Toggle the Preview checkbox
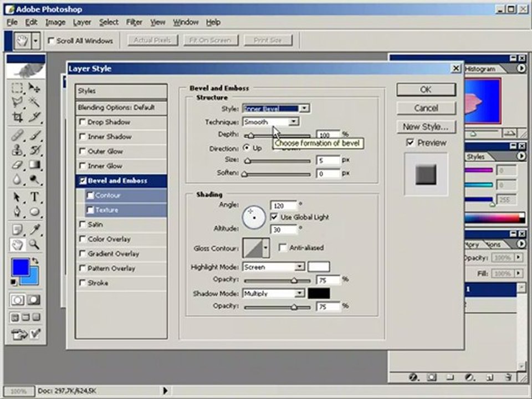This screenshot has height=399, width=532. click(410, 142)
